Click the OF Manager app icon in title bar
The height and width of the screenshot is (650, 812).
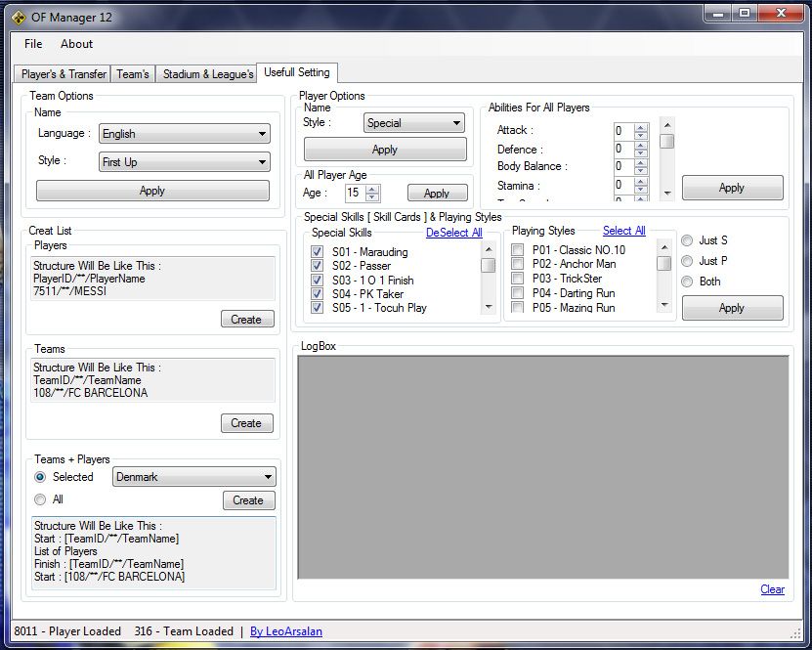coord(18,16)
